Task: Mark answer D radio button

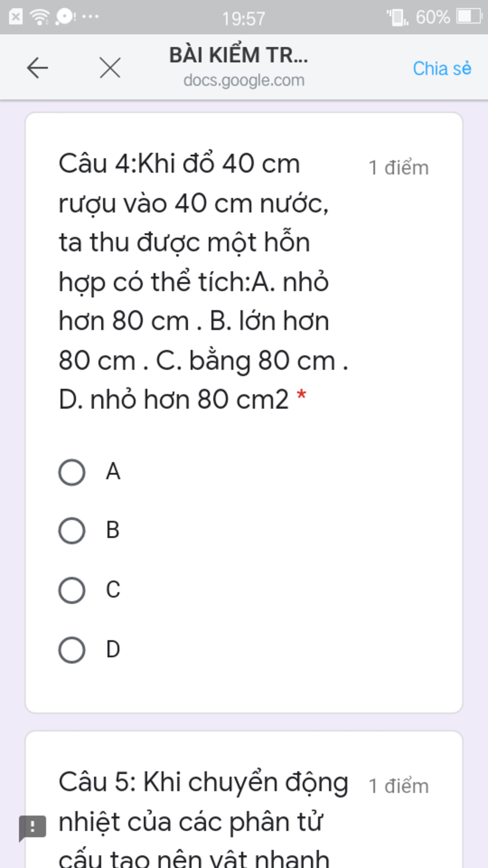Action: point(72,650)
